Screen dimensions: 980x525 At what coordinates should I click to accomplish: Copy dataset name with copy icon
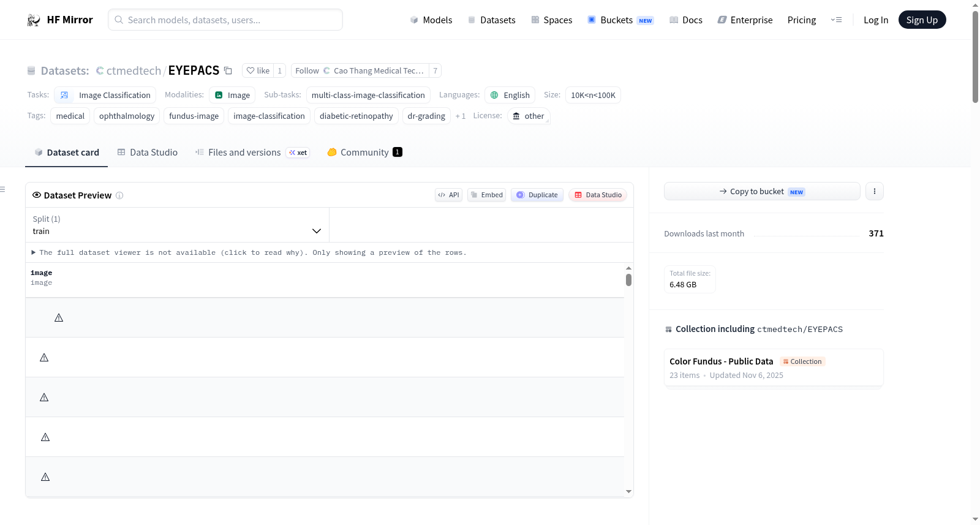click(x=228, y=71)
